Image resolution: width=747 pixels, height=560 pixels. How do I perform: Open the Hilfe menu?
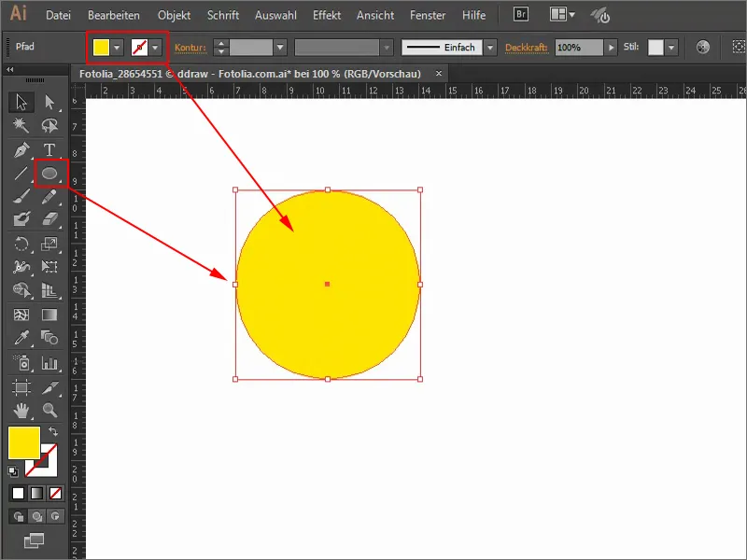(474, 15)
